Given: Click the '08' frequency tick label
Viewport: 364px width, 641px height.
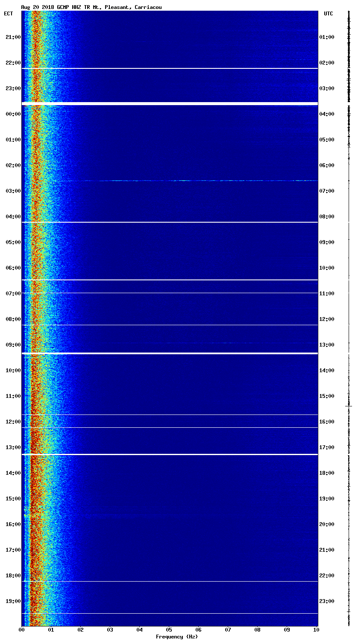Looking at the screenshot, I should 258,630.
